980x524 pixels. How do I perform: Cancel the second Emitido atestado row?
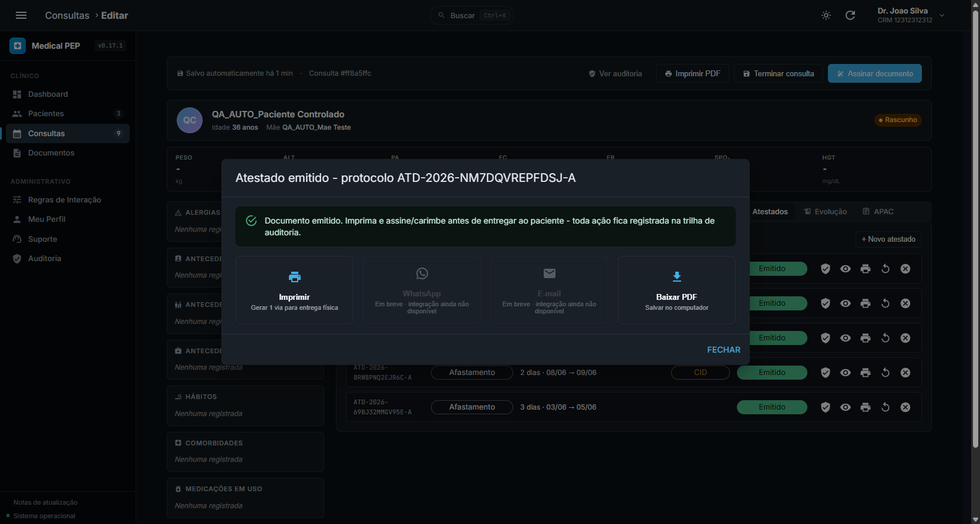pos(905,303)
